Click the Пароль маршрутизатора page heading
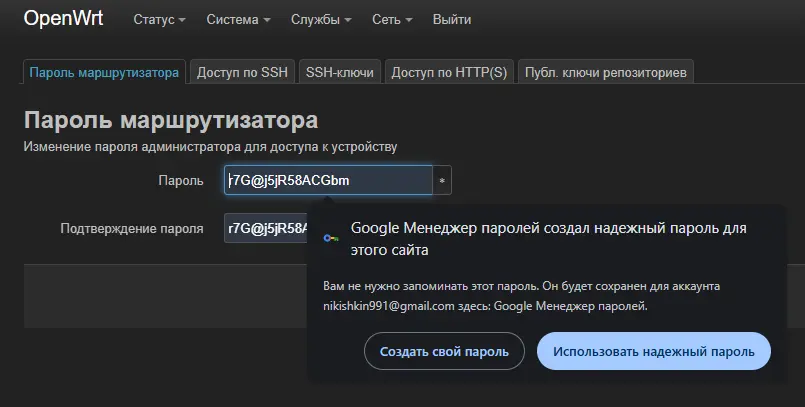The height and width of the screenshot is (407, 805). (171, 120)
